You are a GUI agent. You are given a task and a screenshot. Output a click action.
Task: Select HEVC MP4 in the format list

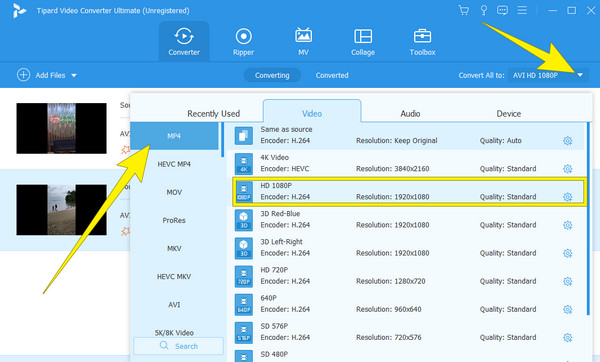click(174, 164)
